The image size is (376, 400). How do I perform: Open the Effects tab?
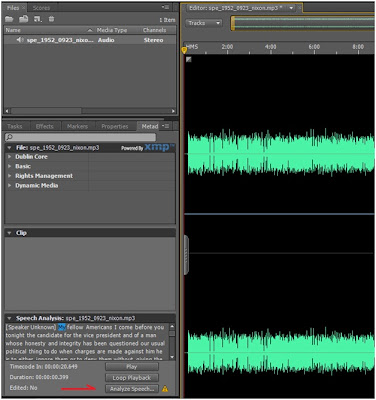[44, 126]
